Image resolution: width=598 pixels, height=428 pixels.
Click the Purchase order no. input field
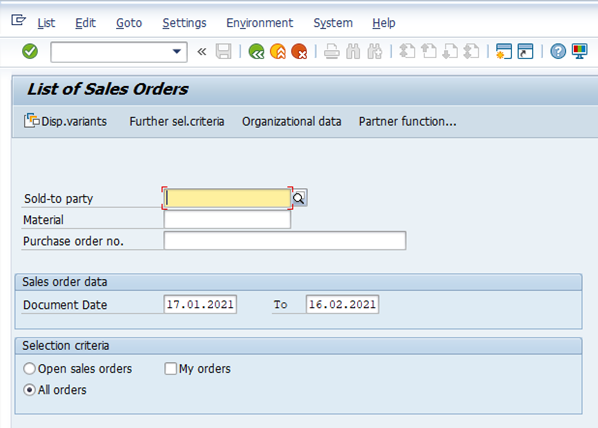pos(285,241)
